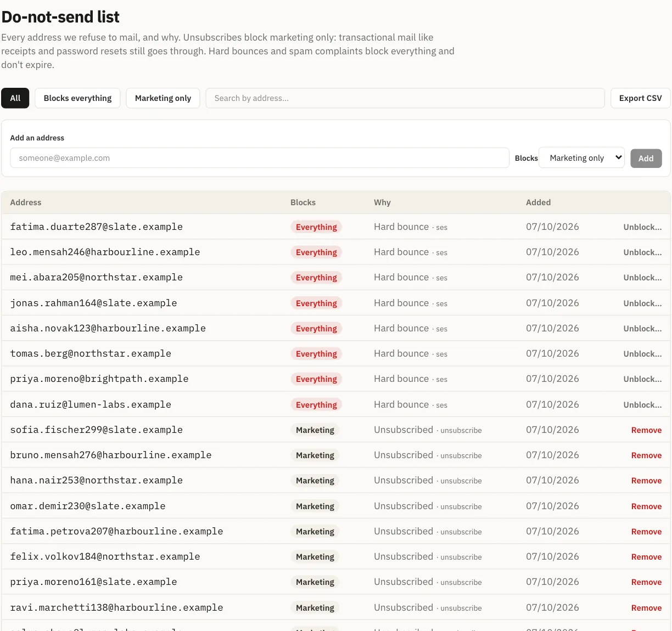This screenshot has height=631, width=672.
Task: Select the All filter tab
Action: (x=15, y=98)
